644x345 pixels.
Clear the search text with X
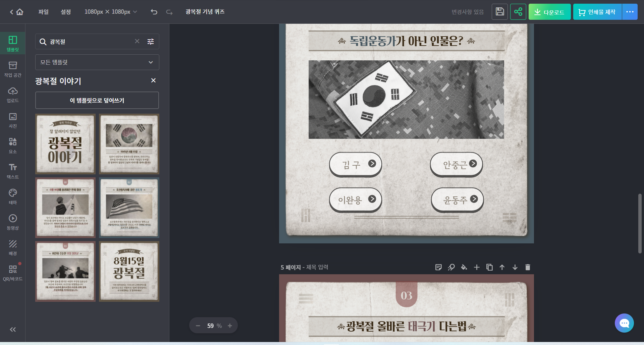pos(137,41)
